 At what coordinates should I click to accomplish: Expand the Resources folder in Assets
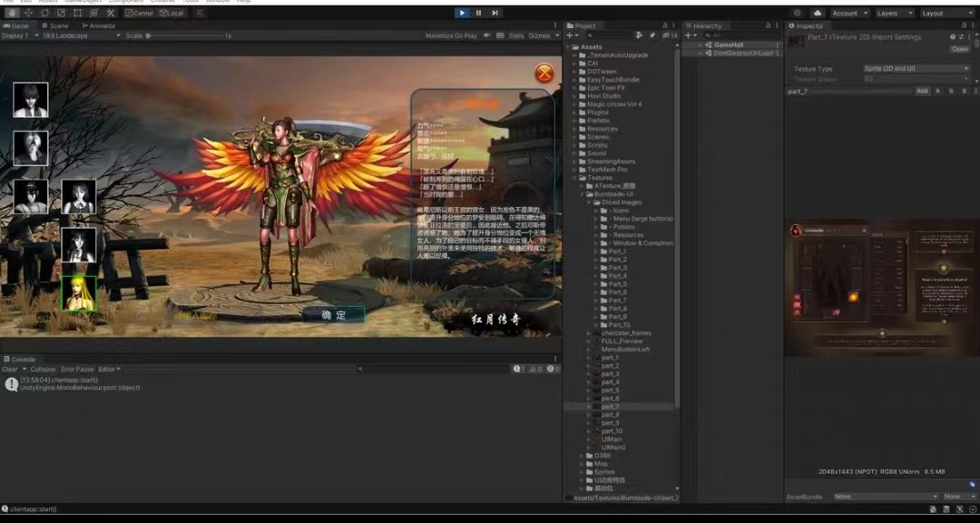(x=574, y=129)
